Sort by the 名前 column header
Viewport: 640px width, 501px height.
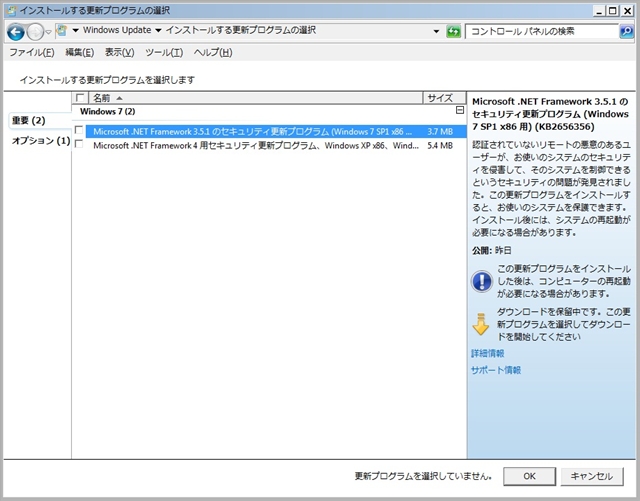pos(256,98)
